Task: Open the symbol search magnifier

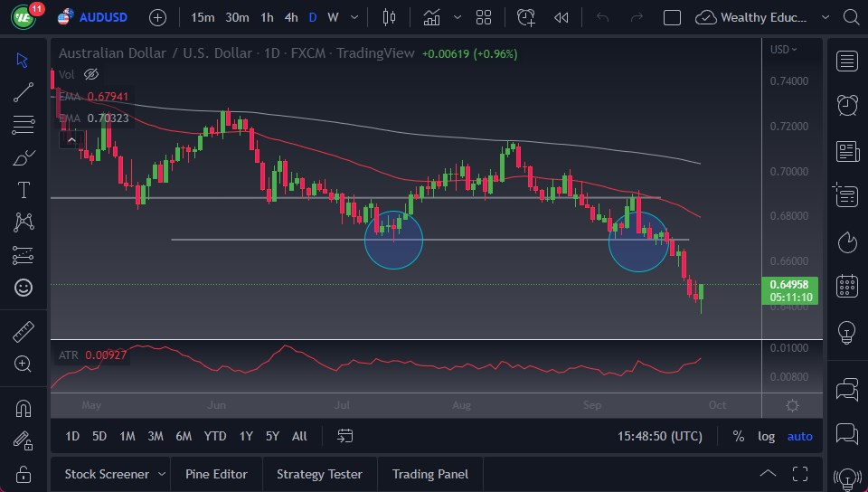Action: [x=849, y=17]
